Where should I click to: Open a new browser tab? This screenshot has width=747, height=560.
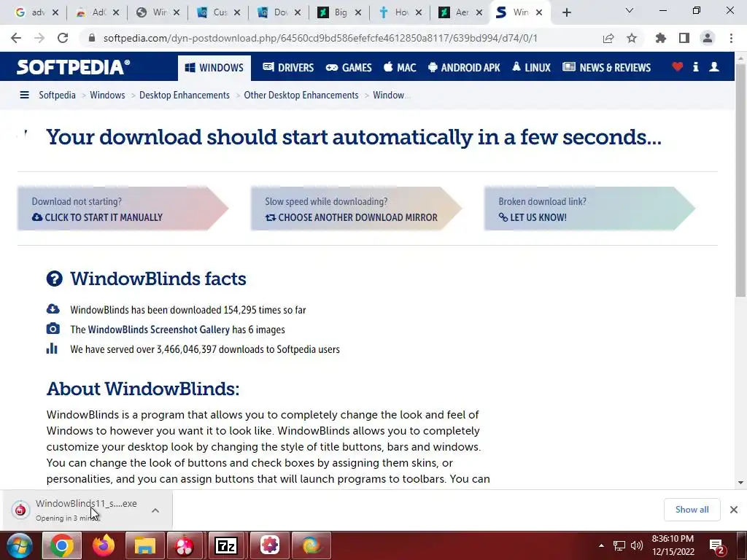(566, 12)
